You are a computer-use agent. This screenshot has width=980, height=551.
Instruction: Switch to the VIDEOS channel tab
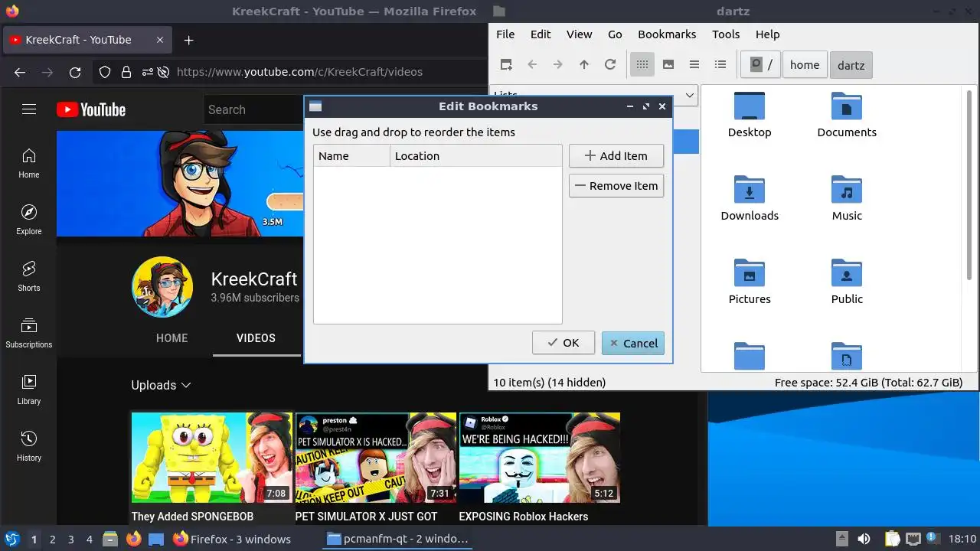[x=256, y=338]
